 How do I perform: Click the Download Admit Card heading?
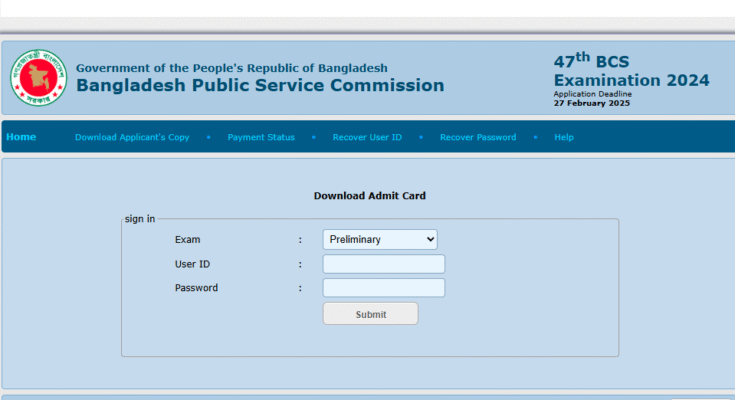click(370, 196)
